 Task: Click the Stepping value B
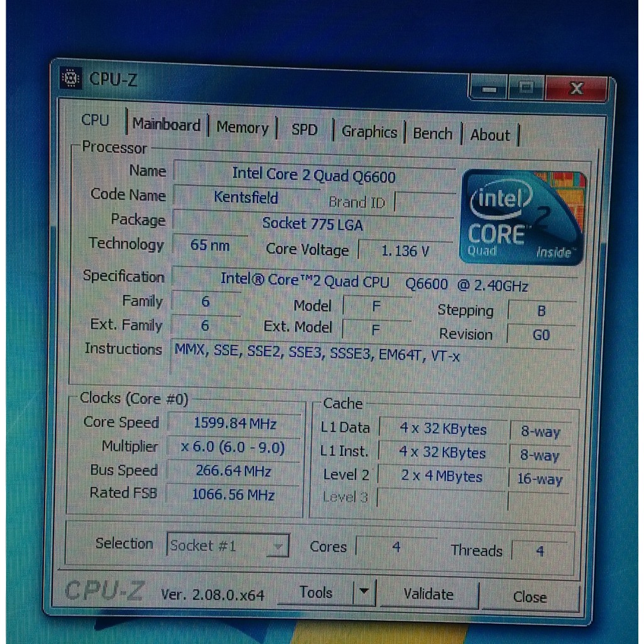(541, 311)
